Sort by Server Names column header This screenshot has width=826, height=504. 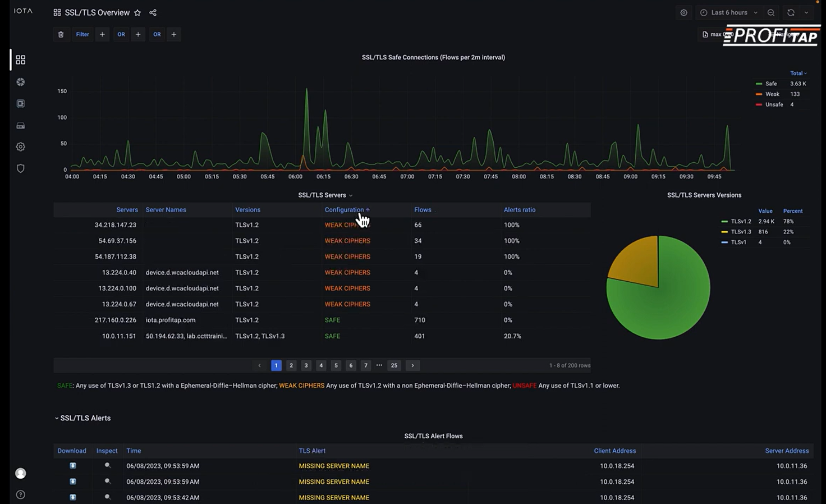(166, 210)
